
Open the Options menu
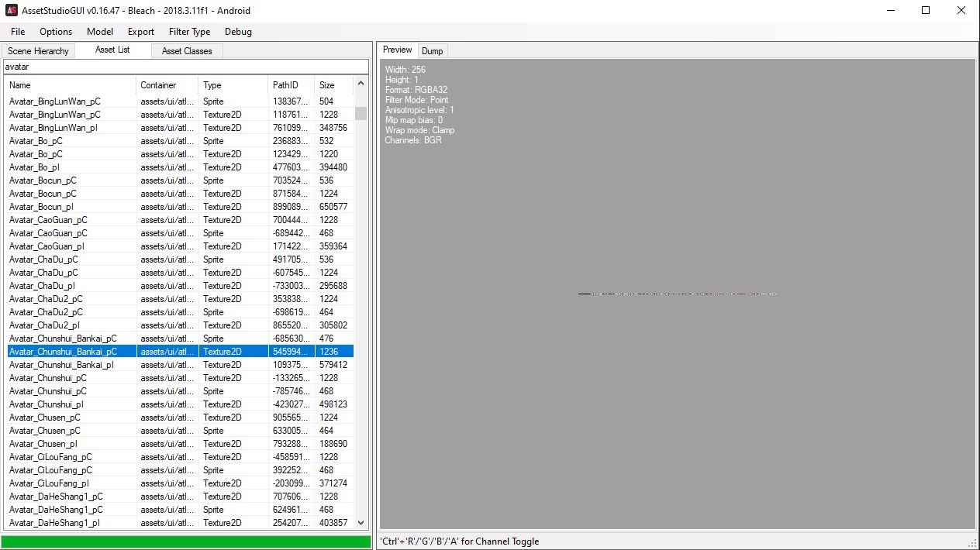(x=56, y=32)
